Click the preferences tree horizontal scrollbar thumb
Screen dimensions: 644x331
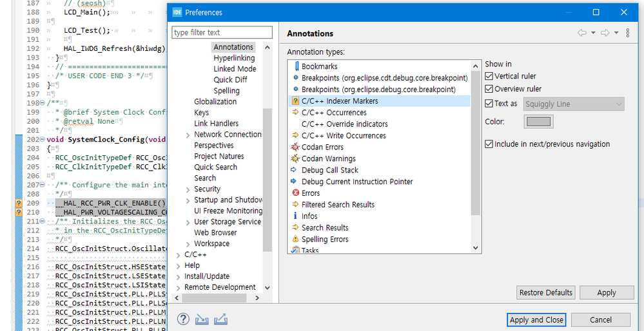tap(213, 298)
